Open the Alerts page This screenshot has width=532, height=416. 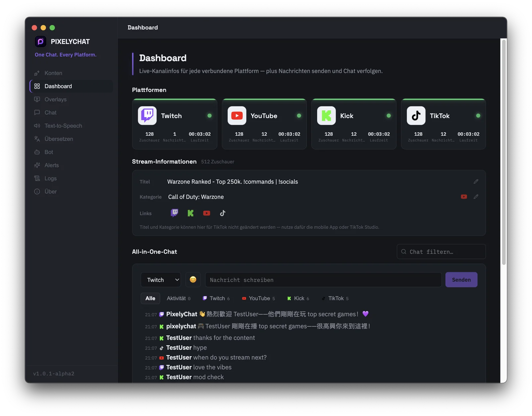(x=71, y=165)
